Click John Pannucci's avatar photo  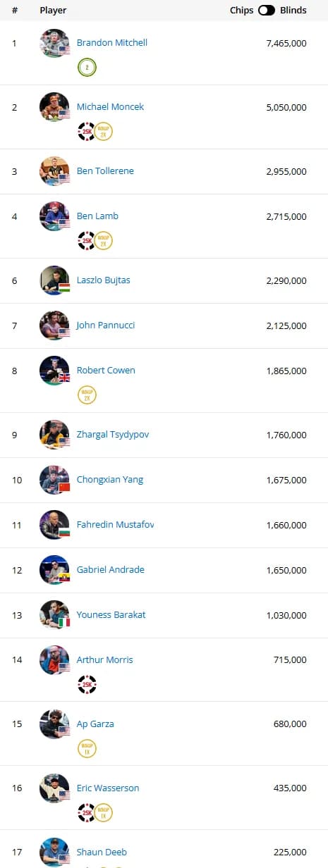[x=54, y=325]
